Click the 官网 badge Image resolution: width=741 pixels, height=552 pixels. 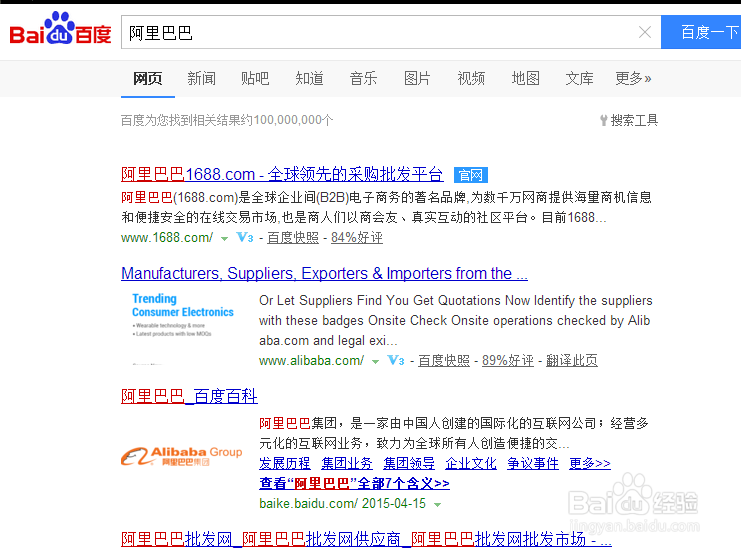pyautogui.click(x=471, y=175)
